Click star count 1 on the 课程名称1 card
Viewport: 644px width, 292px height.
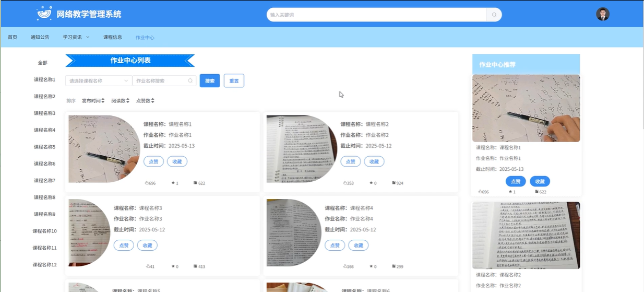coord(175,183)
